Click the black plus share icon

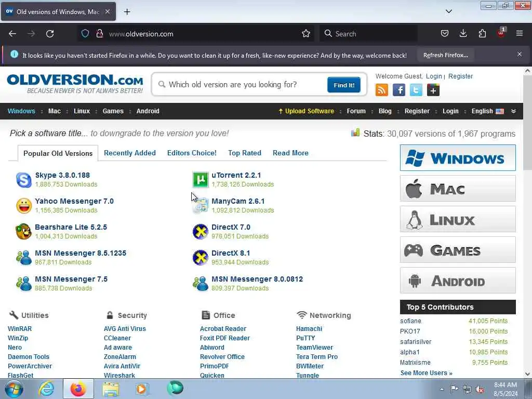(433, 90)
